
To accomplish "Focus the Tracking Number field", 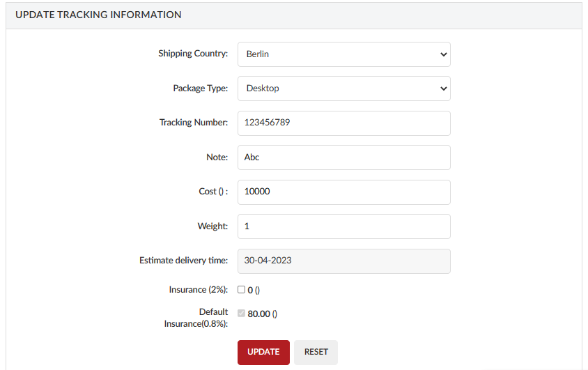I will 344,123.
